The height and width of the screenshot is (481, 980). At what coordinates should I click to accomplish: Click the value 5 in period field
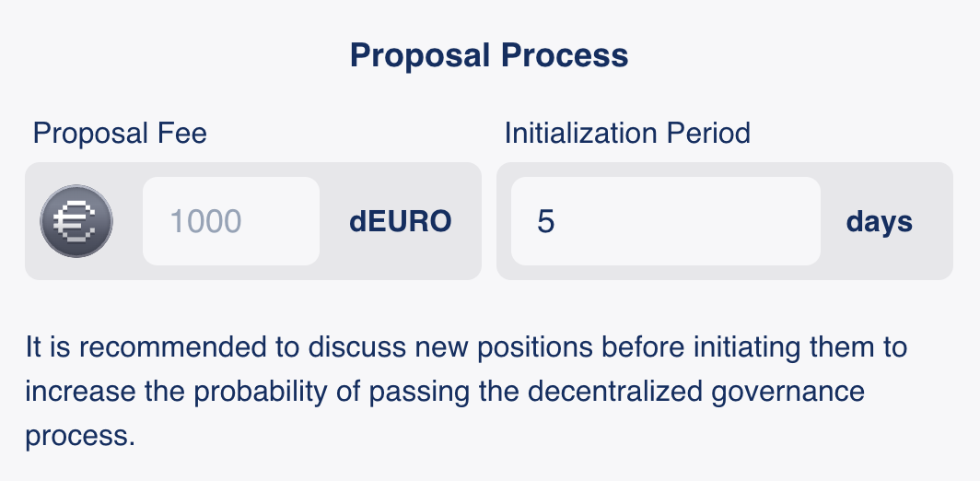[546, 222]
